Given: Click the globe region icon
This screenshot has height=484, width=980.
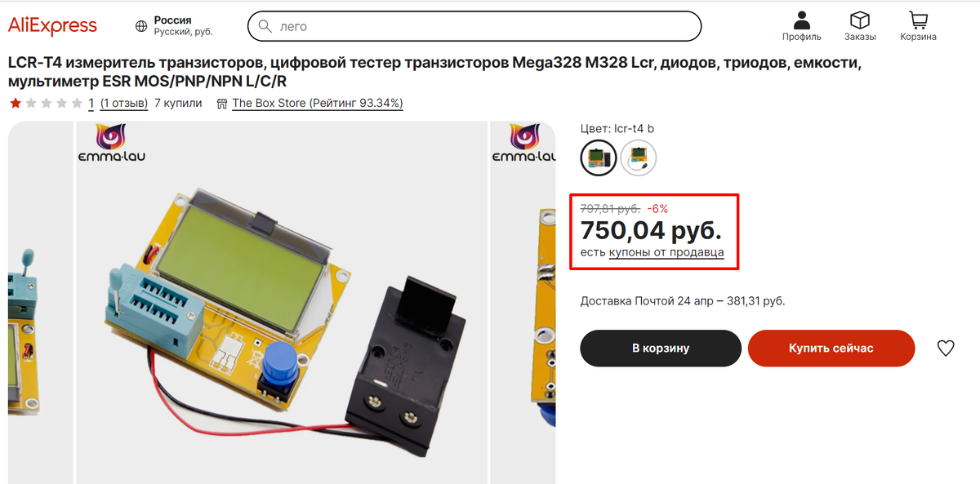Looking at the screenshot, I should click(x=141, y=26).
